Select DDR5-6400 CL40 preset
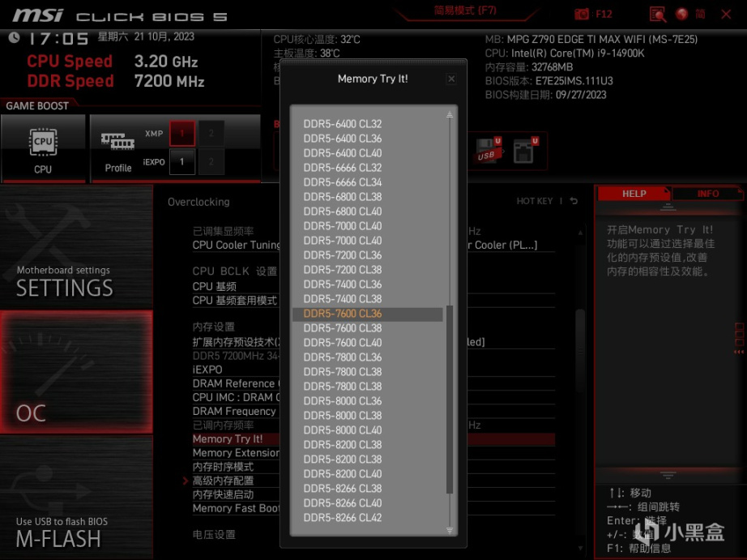 pyautogui.click(x=343, y=153)
